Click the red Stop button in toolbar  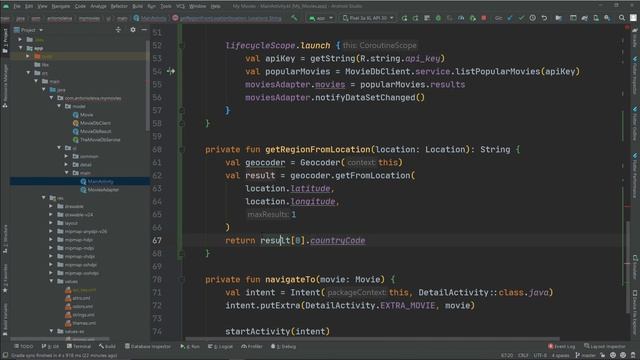(x=484, y=18)
